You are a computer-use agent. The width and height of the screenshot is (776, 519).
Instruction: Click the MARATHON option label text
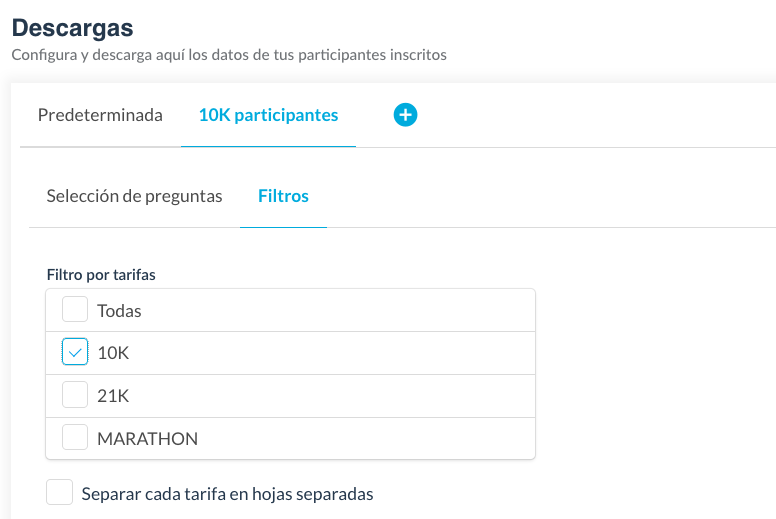point(147,439)
